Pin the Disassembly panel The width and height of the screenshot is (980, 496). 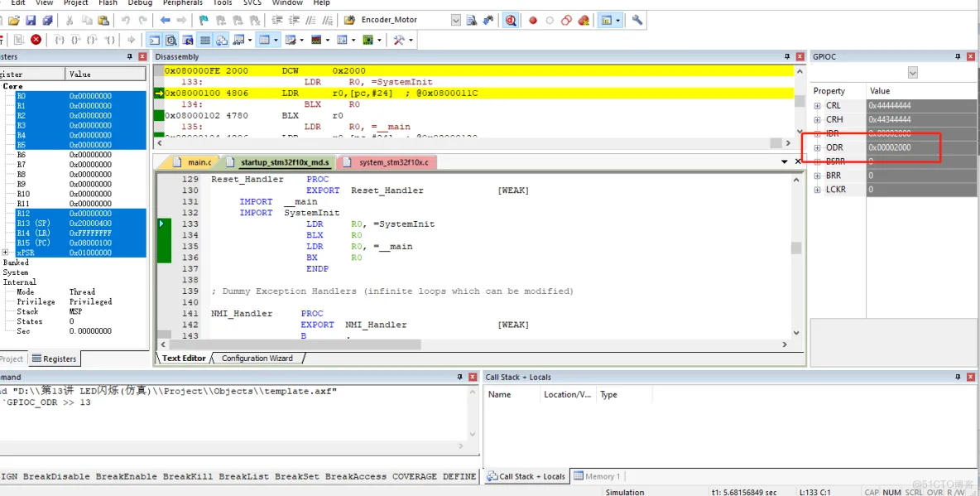[x=787, y=57]
